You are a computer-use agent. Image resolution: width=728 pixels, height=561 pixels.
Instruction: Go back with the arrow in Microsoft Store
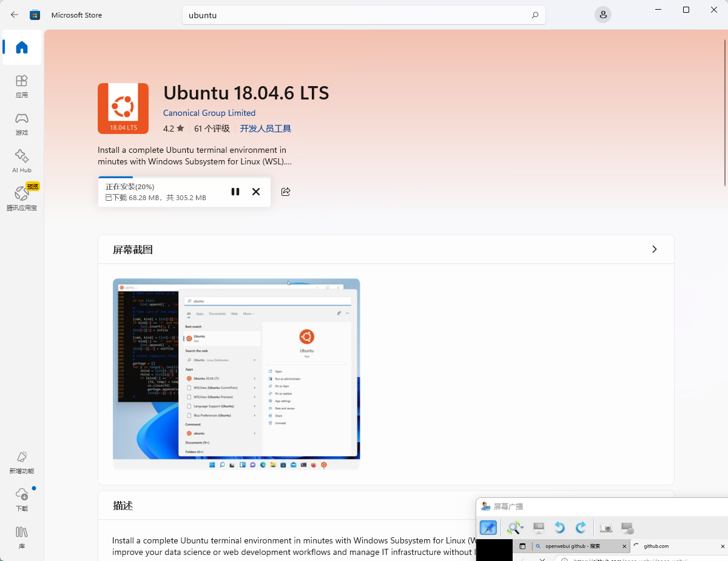coord(15,15)
